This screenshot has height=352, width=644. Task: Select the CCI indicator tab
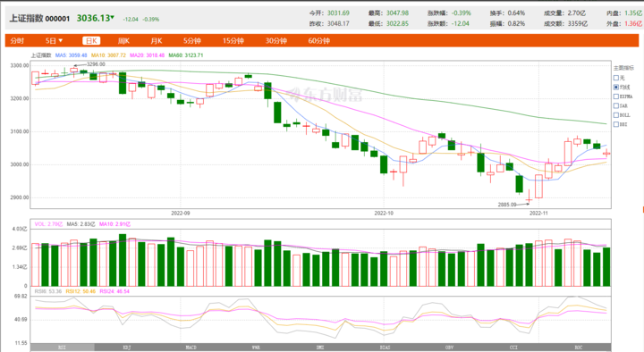click(513, 348)
